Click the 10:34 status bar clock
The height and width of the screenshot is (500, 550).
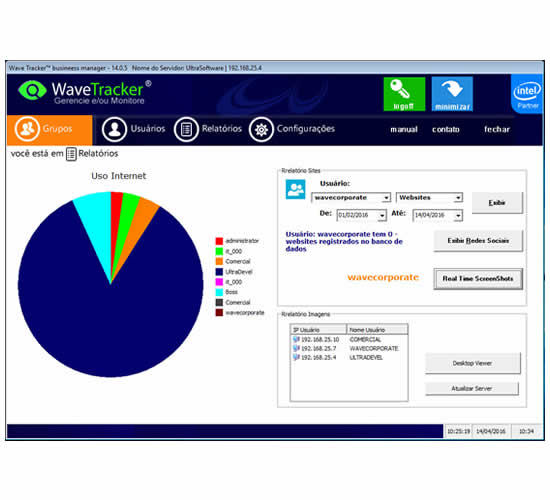[x=526, y=431]
